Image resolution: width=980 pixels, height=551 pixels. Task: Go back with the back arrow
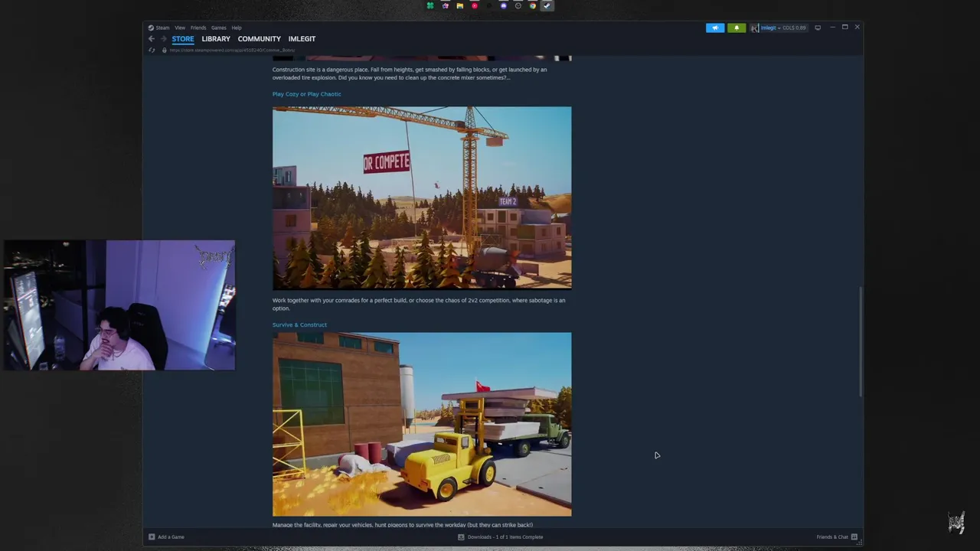pyautogui.click(x=152, y=39)
